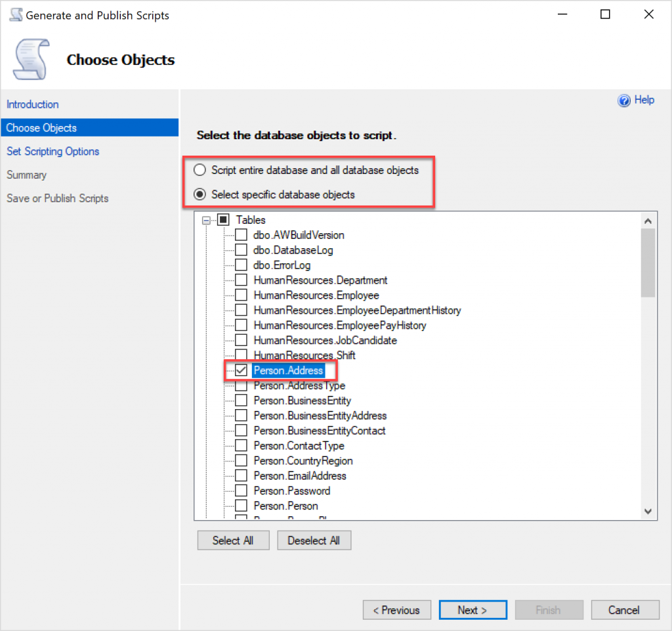Collapse the Tables tree node
This screenshot has width=672, height=631.
[x=207, y=221]
